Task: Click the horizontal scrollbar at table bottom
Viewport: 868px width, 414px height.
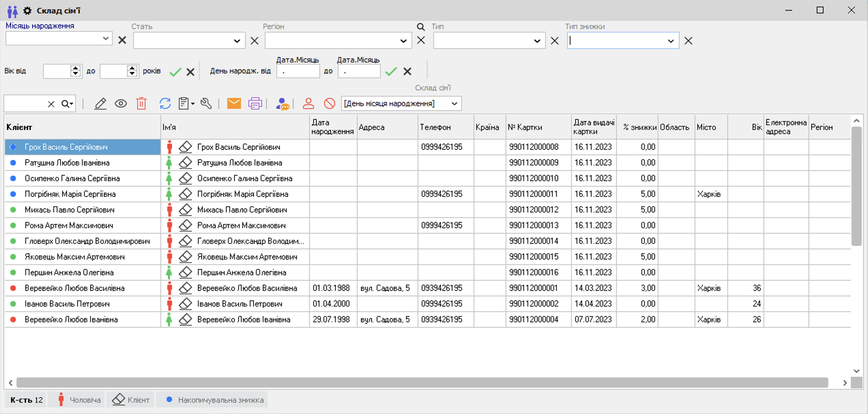Action: pyautogui.click(x=422, y=383)
